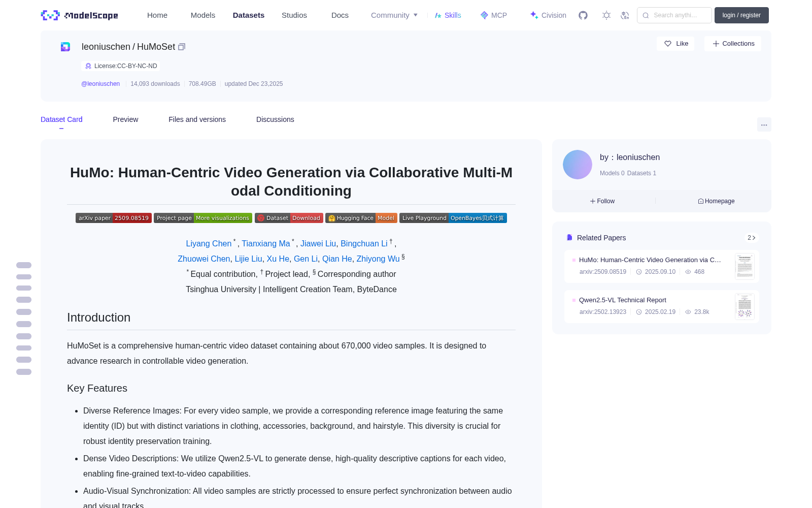Viewport: 812px width, 508px height.
Task: Open HuMo Human-Centric Video Generation paper title
Action: [x=650, y=260]
